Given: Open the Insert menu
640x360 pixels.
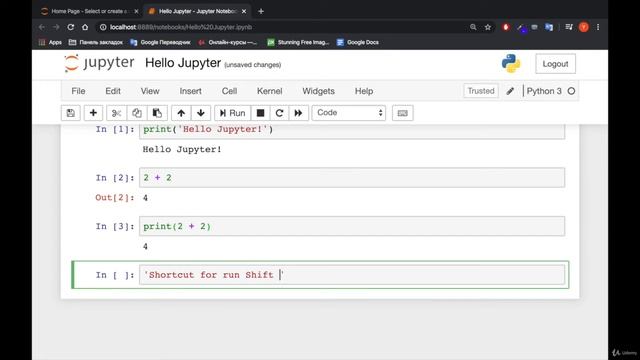Looking at the screenshot, I should (191, 91).
